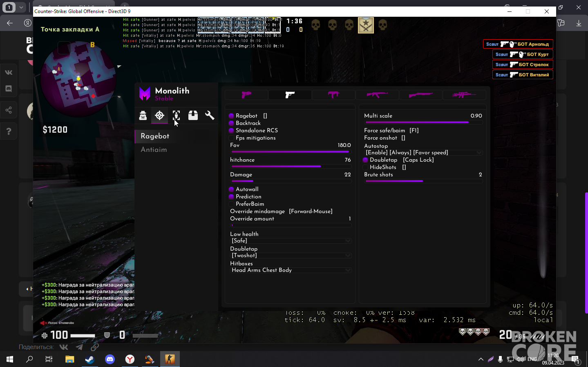Toggle the Backtrack checkbox
The width and height of the screenshot is (588, 367).
(x=231, y=123)
